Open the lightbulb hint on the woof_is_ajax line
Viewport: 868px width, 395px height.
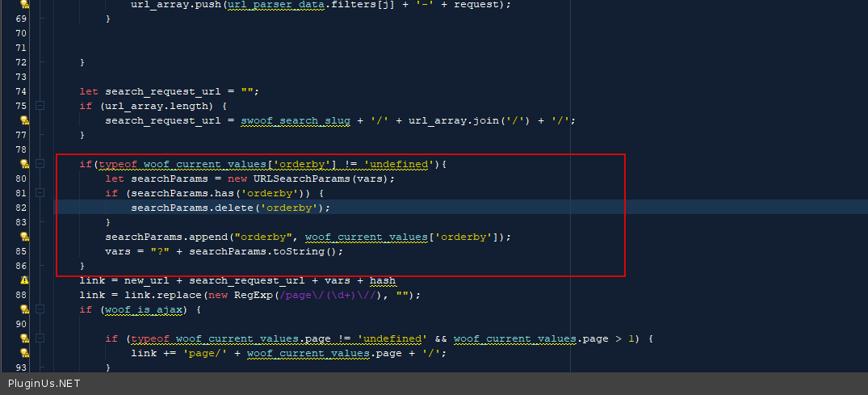point(24,309)
